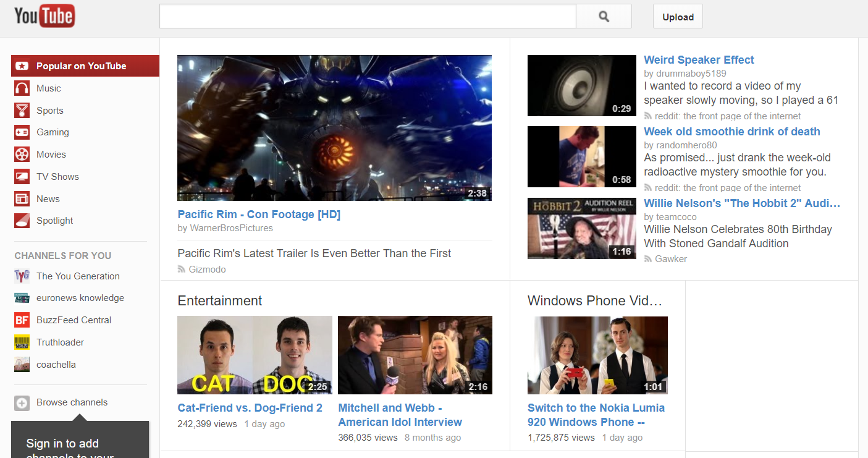Click the feed icon beside Gawker
The image size is (868, 458).
coord(648,259)
